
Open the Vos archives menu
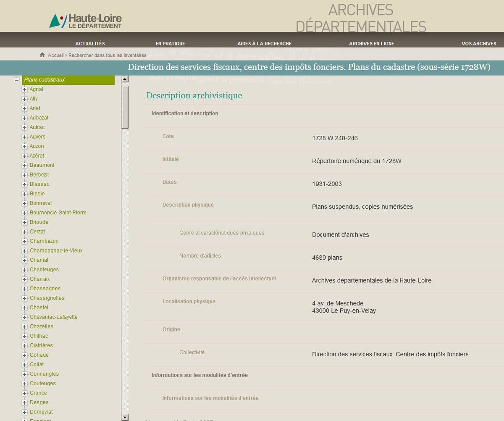[479, 44]
